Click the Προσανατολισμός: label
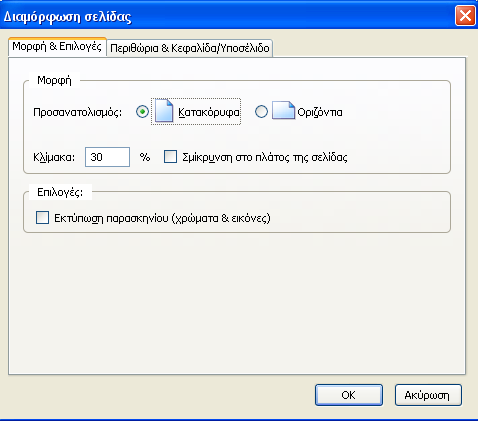The height and width of the screenshot is (421, 478). [x=78, y=112]
